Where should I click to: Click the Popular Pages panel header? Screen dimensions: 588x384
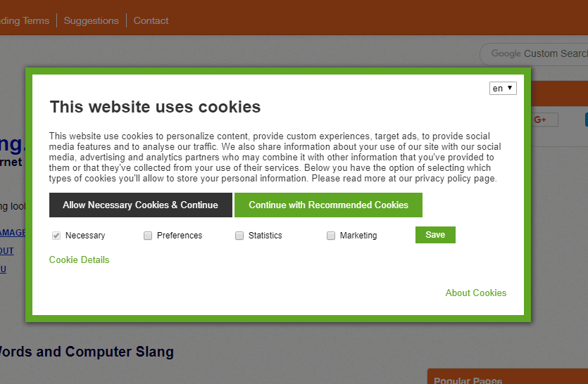[x=508, y=377]
